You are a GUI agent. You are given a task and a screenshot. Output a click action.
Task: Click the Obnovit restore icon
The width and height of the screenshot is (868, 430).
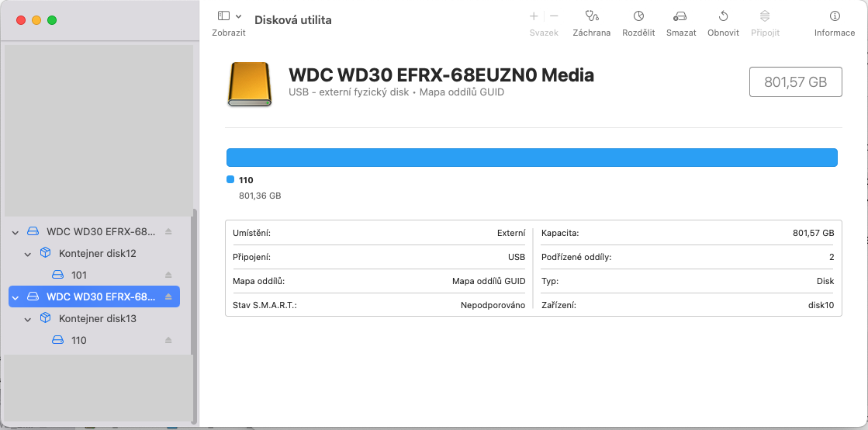[723, 16]
